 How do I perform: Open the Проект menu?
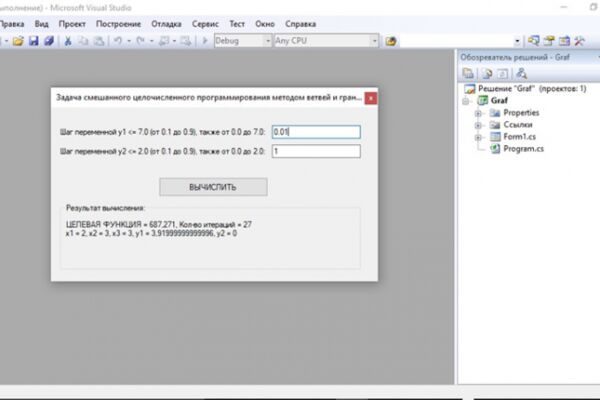click(72, 24)
